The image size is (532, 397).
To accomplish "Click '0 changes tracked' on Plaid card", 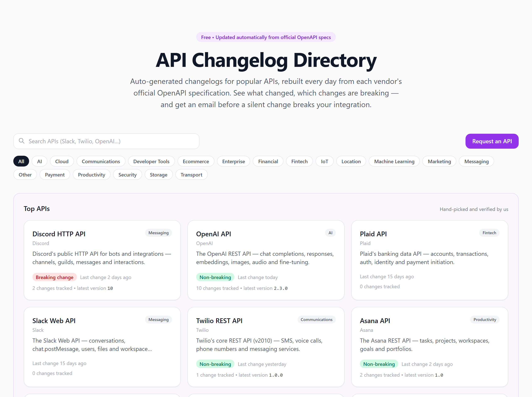I will 380,286.
